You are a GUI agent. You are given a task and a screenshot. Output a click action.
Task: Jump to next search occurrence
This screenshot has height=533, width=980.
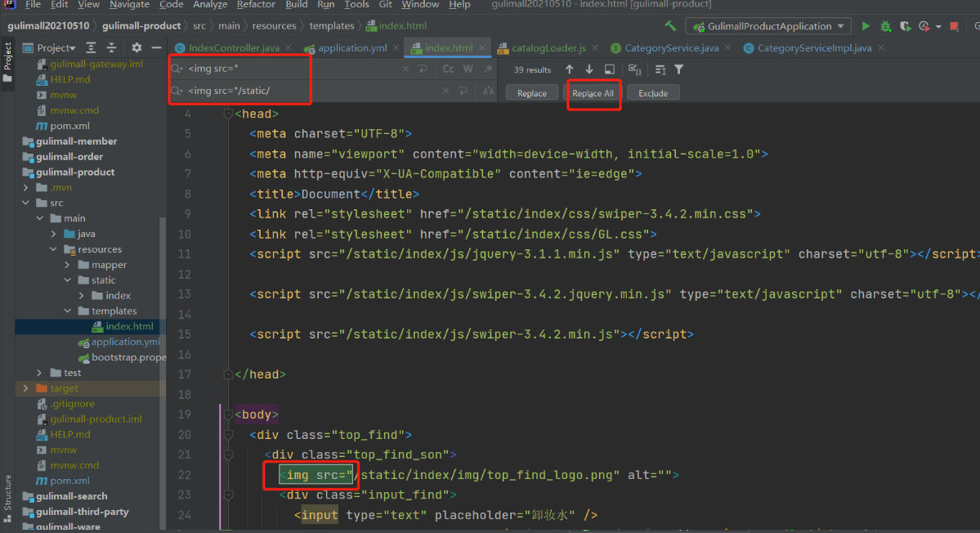[589, 69]
